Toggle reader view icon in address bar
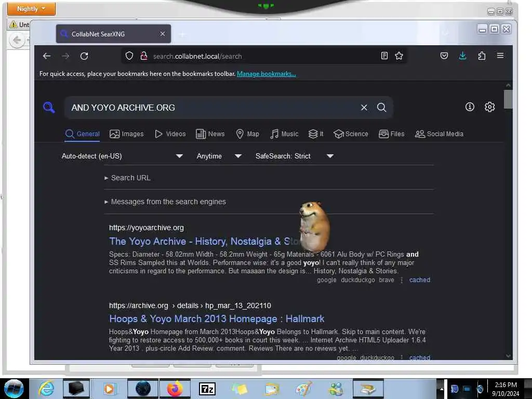The width and height of the screenshot is (532, 399). pyautogui.click(x=384, y=56)
